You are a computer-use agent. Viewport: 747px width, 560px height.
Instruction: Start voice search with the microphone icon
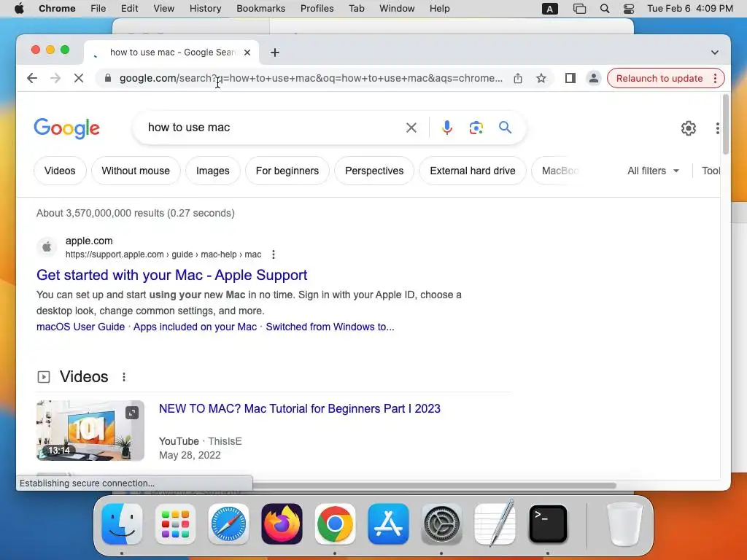pyautogui.click(x=447, y=128)
